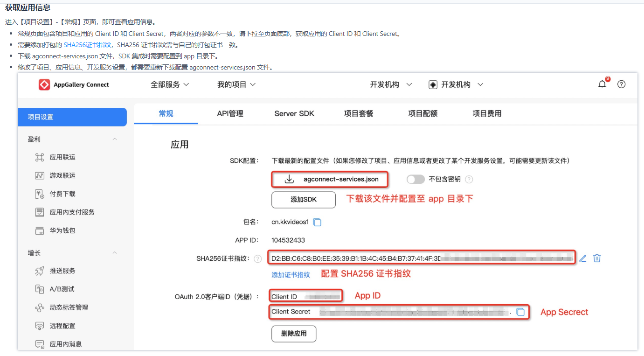This screenshot has width=644, height=356.
Task: Open 应用联运 in the sidebar
Action: pos(62,157)
